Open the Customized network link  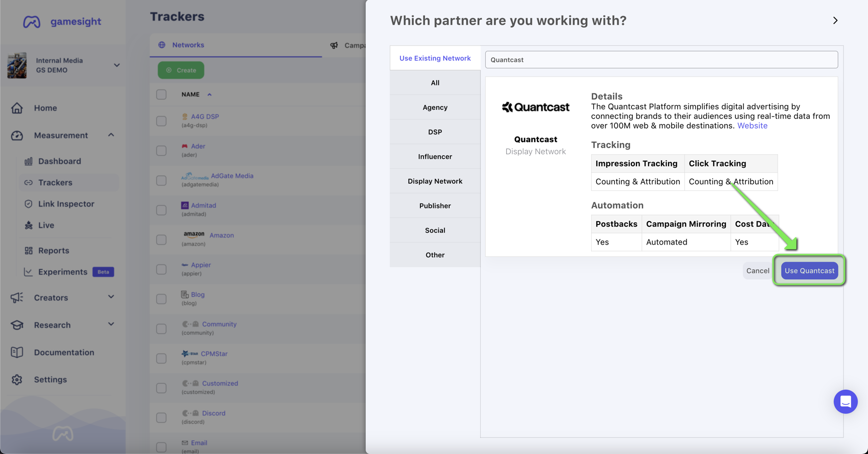tap(220, 383)
